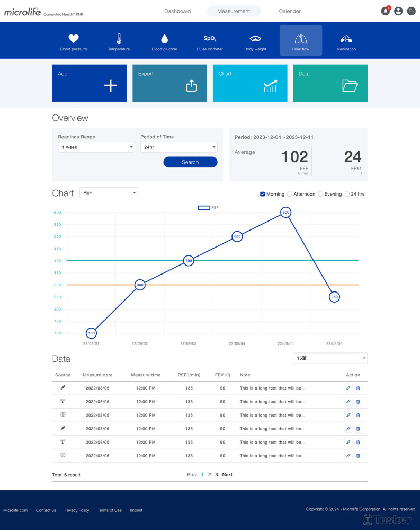The width and height of the screenshot is (420, 530).
Task: Enable the Evening checkbox
Action: coord(320,194)
